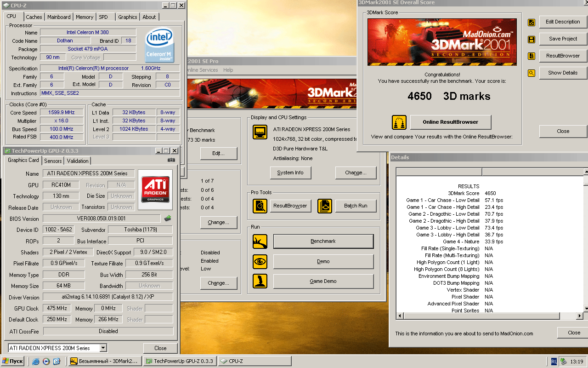Click the Driver Version field in GPU-Z
Viewport: 588px width, 368px height.
108,297
